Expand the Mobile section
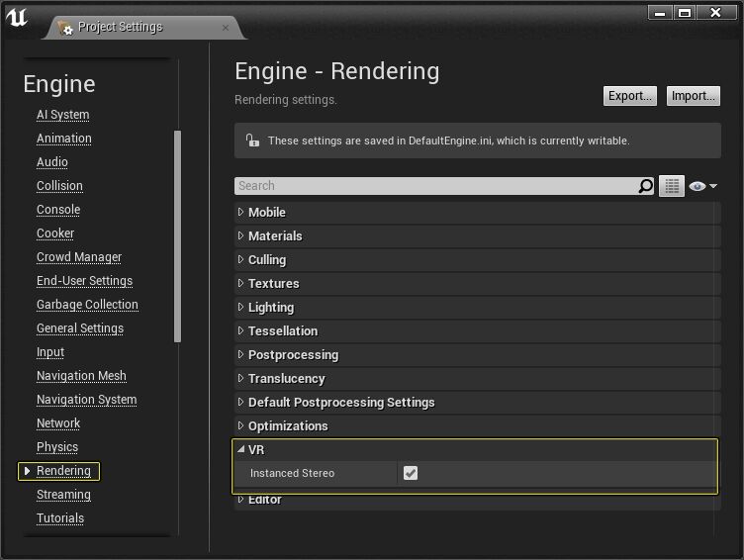Screen dimensions: 744x560 [266, 213]
